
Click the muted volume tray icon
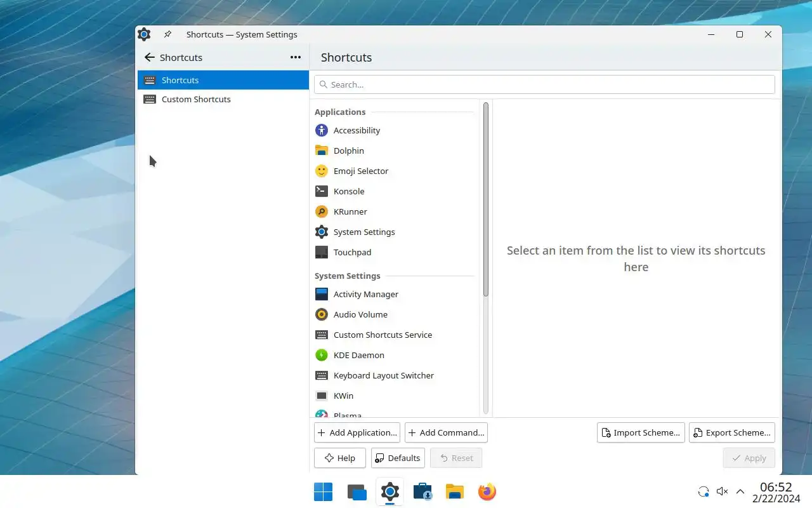722,491
